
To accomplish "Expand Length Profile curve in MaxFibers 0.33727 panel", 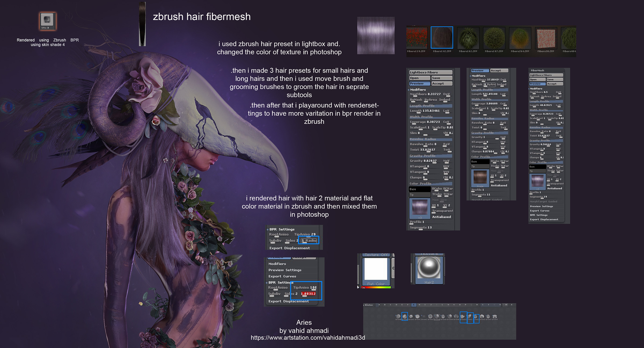I will (431, 106).
